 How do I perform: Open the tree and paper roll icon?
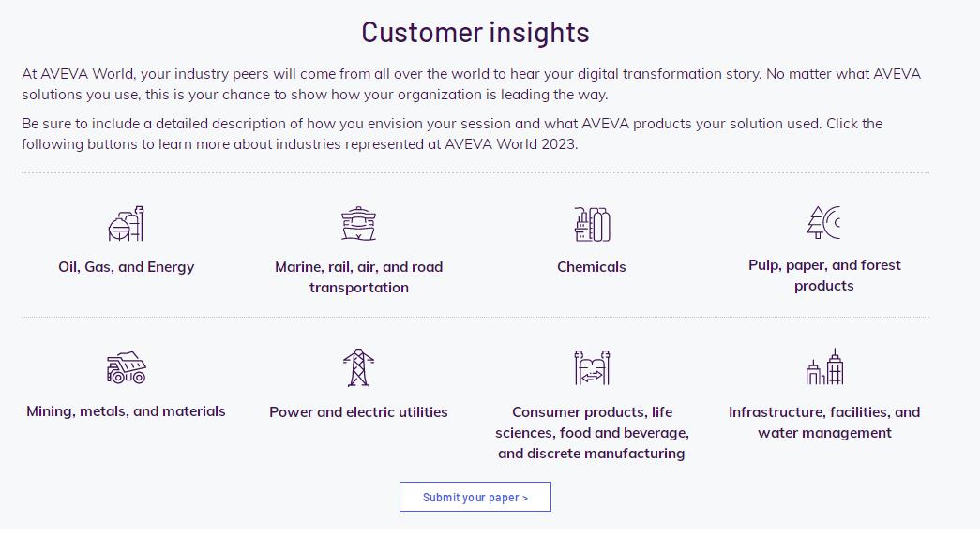(823, 222)
